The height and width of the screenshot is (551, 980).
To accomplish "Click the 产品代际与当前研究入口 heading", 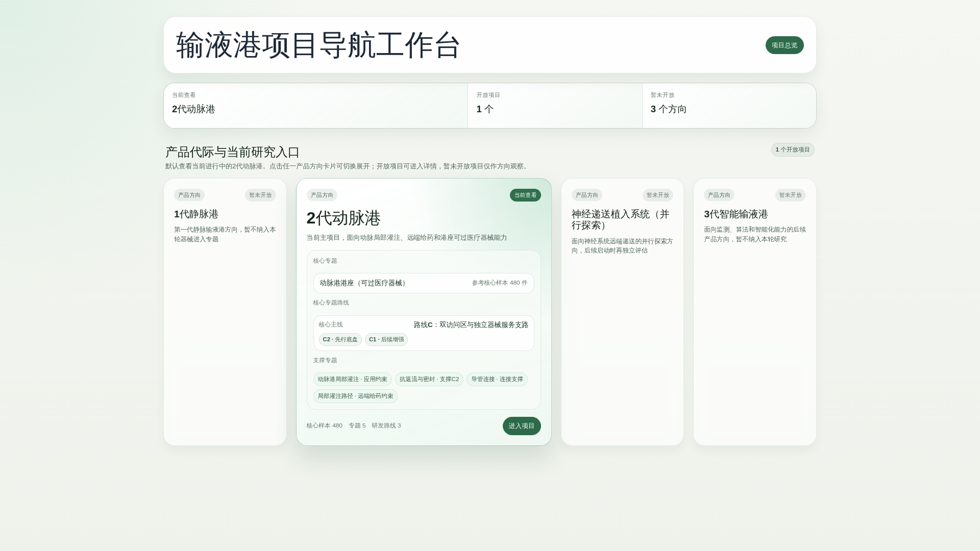I will [233, 152].
